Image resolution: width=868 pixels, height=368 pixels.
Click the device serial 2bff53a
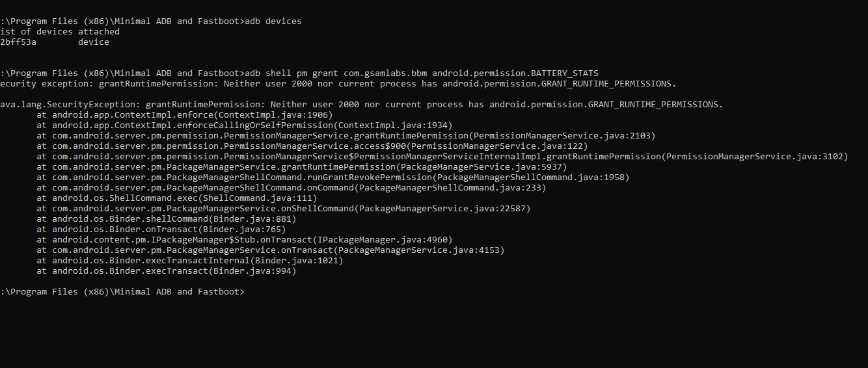click(18, 42)
